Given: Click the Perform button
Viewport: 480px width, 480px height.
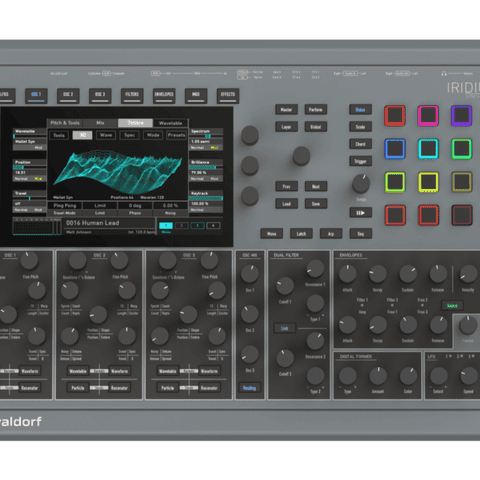Looking at the screenshot, I should [316, 109].
